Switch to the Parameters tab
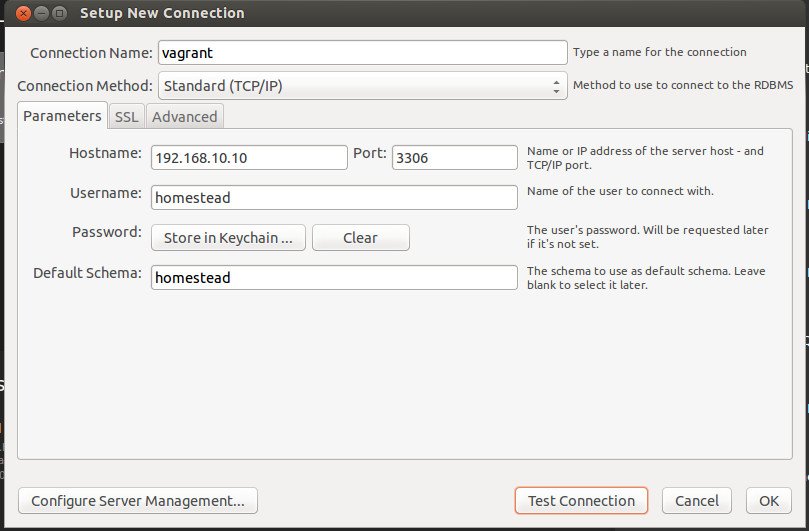The width and height of the screenshot is (809, 531). (62, 116)
